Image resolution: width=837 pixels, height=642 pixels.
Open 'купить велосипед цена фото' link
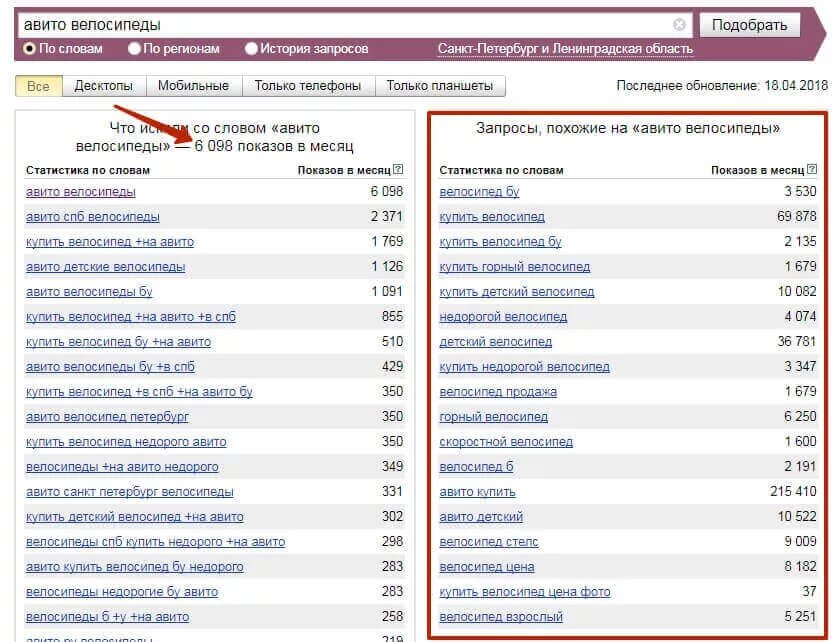525,592
